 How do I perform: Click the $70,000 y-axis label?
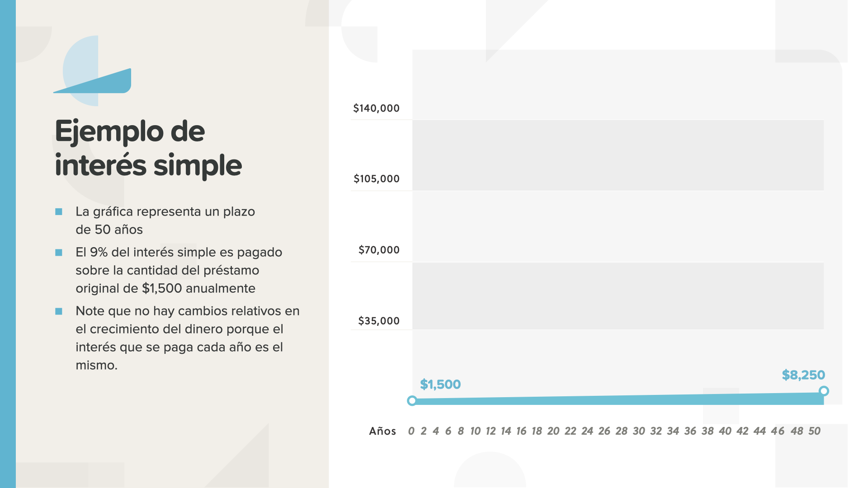pos(378,250)
